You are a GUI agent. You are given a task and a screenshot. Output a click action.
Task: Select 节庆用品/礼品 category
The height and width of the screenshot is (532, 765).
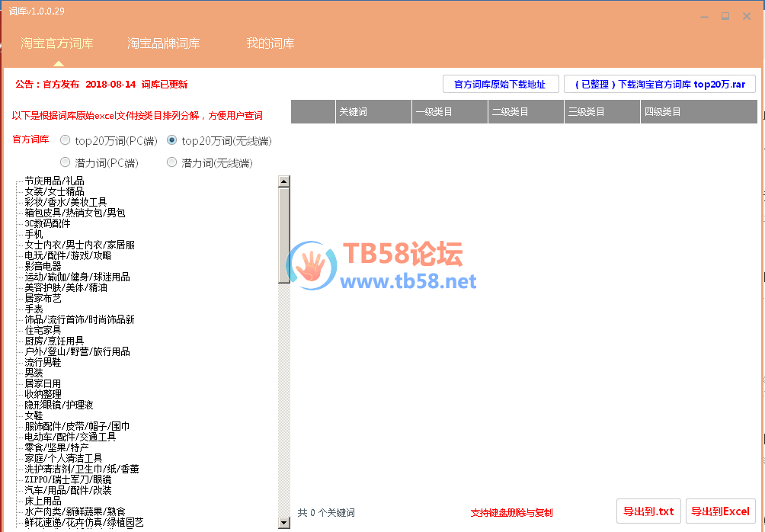[x=55, y=181]
